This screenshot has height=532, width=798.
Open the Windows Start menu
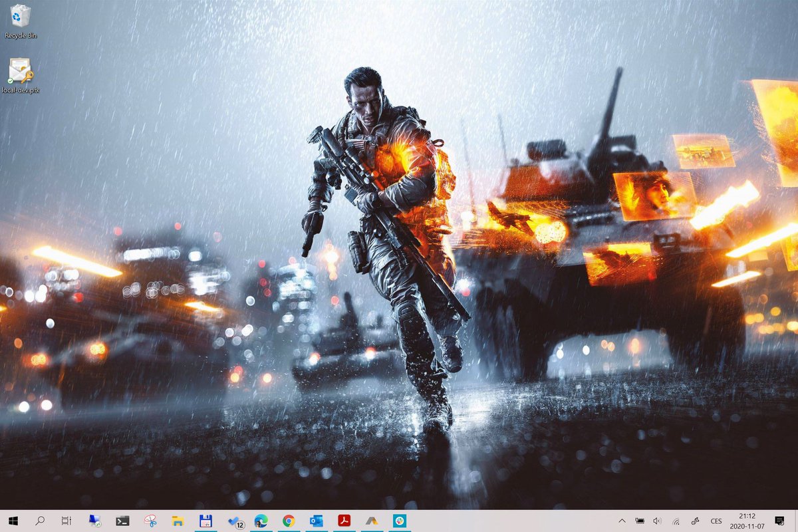(13, 521)
